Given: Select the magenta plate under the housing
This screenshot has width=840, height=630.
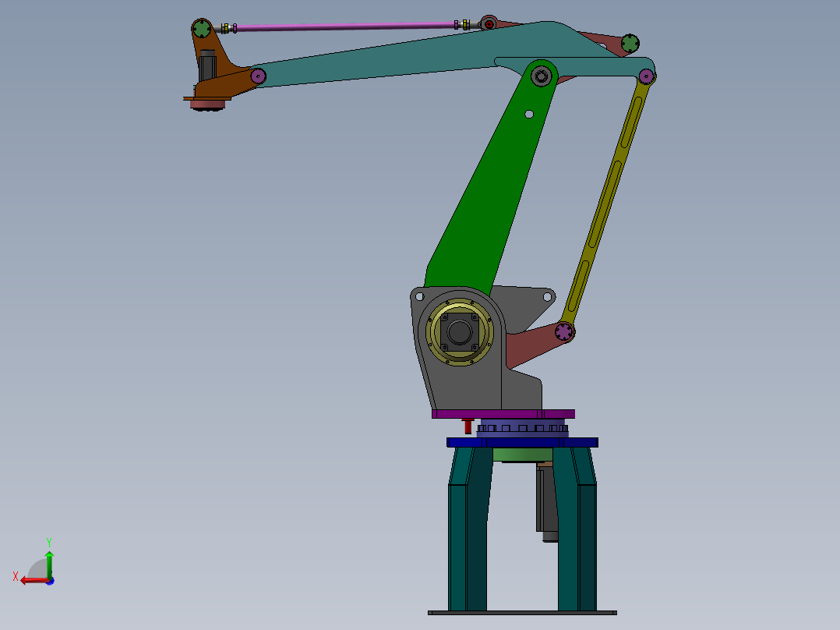Looking at the screenshot, I should pyautogui.click(x=503, y=414).
